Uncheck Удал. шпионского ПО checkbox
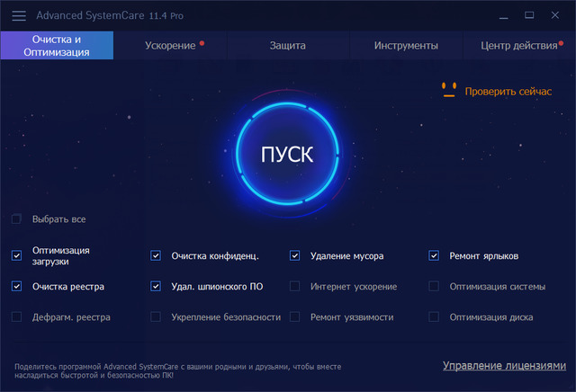This screenshot has width=576, height=392. pos(156,286)
